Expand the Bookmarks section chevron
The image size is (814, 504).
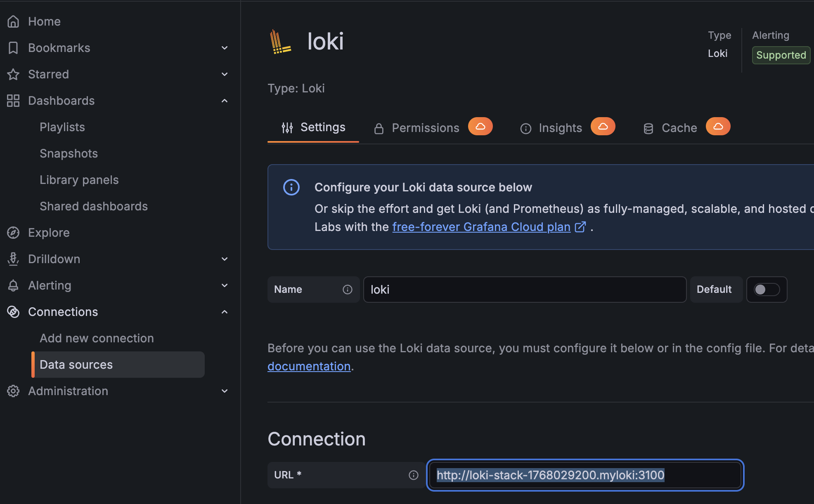tap(225, 48)
